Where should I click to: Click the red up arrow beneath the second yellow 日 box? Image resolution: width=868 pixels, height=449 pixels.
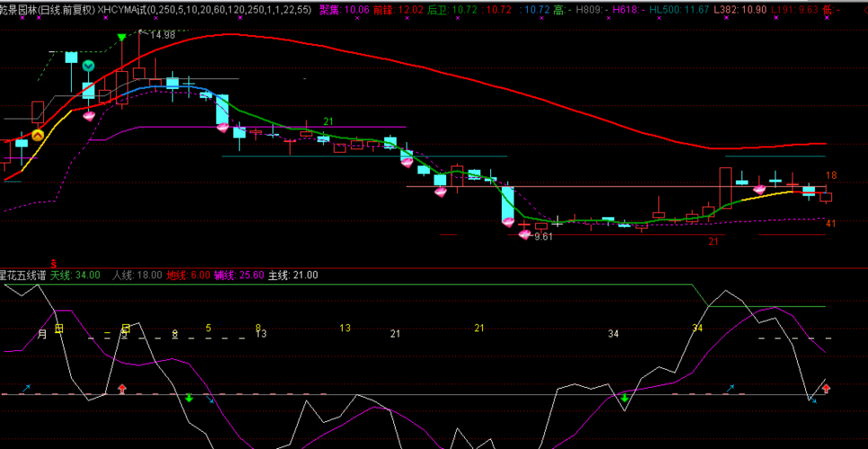[x=122, y=389]
